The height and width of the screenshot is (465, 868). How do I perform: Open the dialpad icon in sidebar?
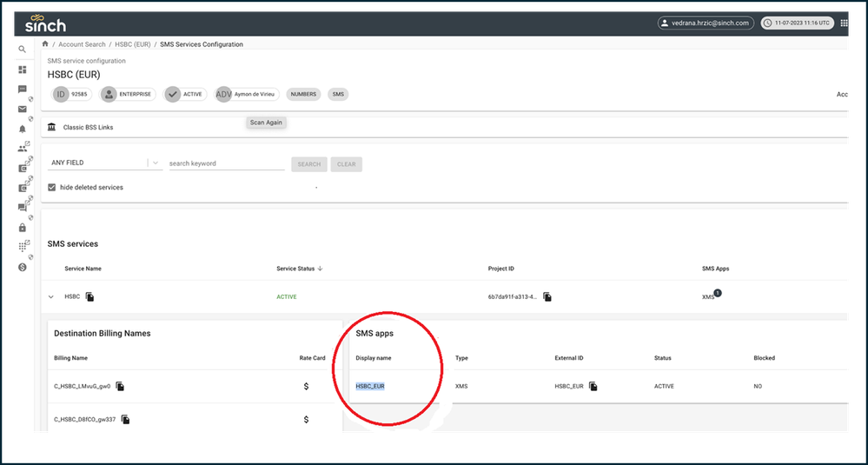click(x=22, y=247)
